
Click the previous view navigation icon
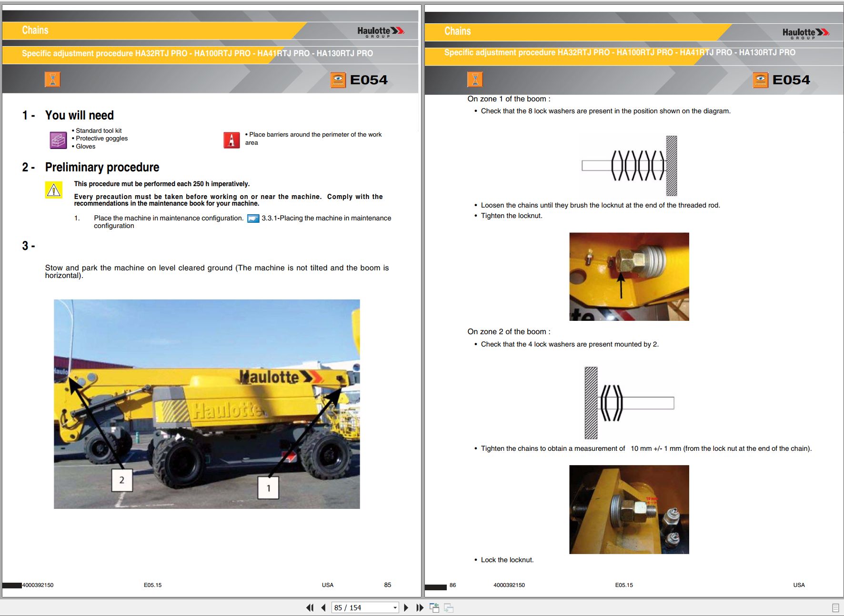click(434, 607)
